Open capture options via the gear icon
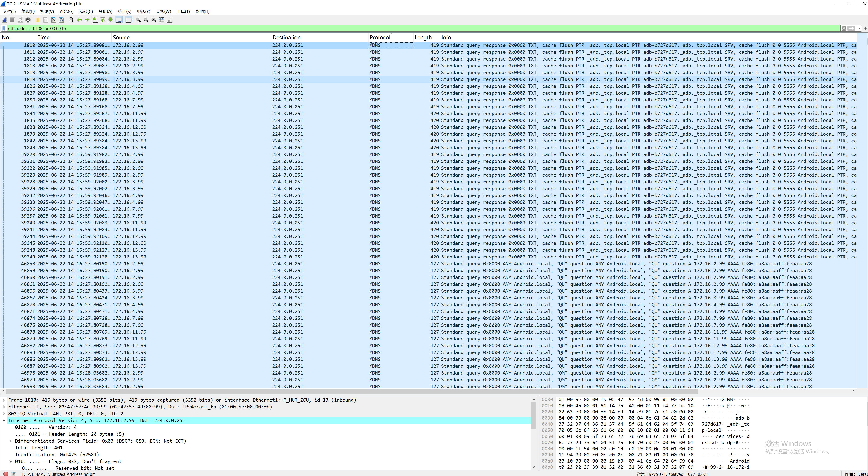The height and width of the screenshot is (476, 868). 28,20
